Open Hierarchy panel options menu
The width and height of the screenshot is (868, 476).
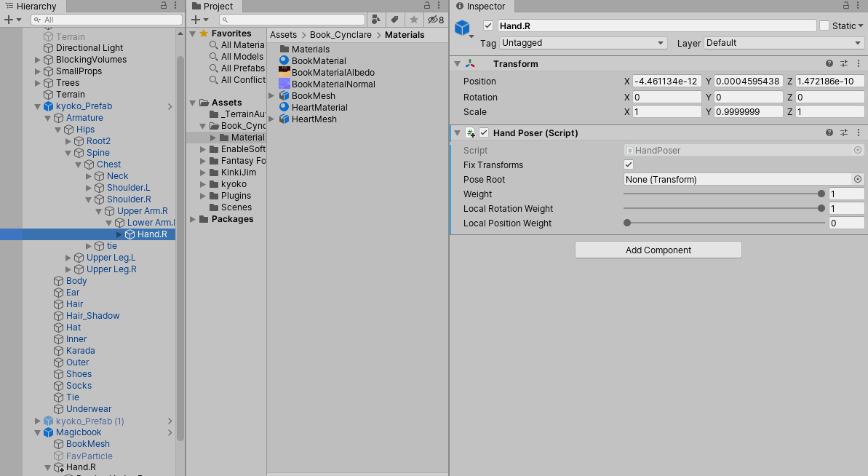175,6
